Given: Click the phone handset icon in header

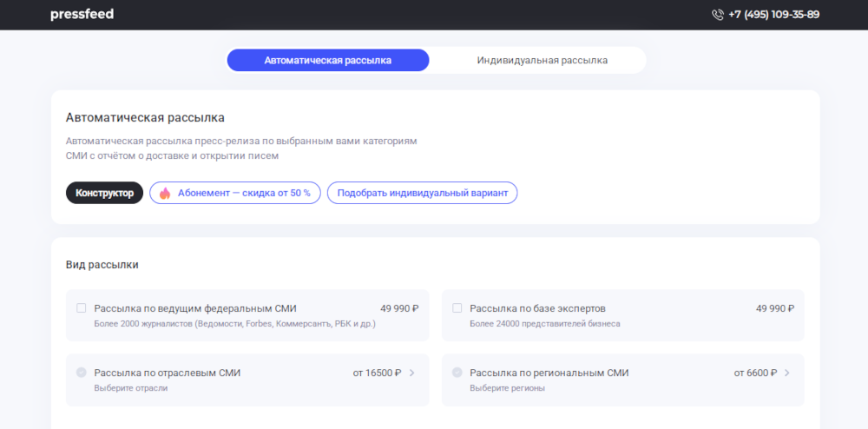Looking at the screenshot, I should 718,15.
